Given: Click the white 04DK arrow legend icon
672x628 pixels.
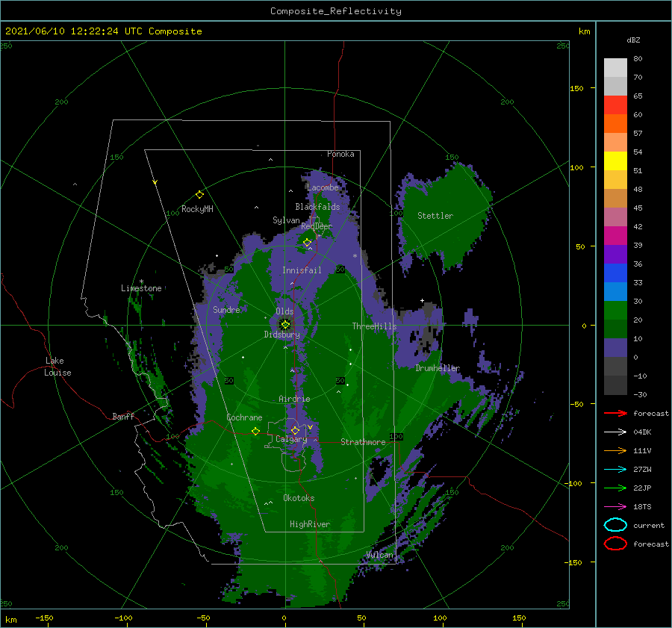Looking at the screenshot, I should (x=615, y=432).
